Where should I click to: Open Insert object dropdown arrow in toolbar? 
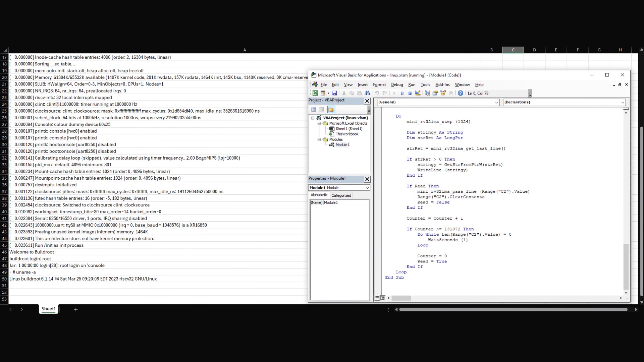[328, 93]
